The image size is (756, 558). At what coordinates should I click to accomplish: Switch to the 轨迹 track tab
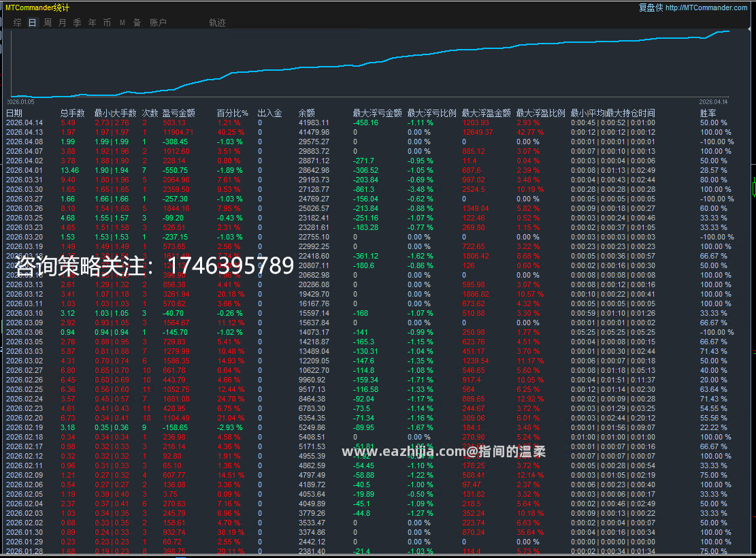218,22
